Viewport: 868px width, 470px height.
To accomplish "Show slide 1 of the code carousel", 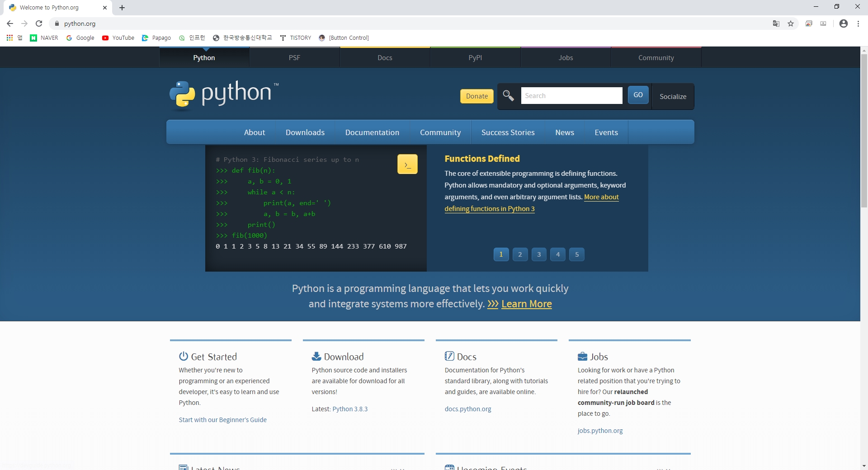I will coord(501,254).
